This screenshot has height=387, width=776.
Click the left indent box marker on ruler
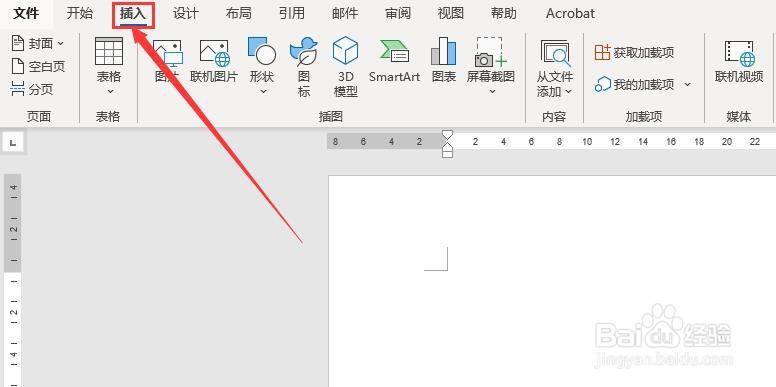coord(447,154)
